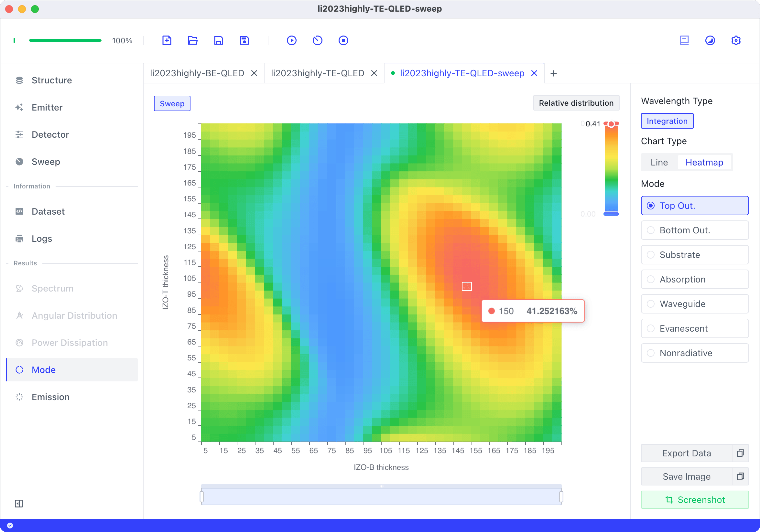The width and height of the screenshot is (760, 532).
Task: Select Absorption mode radio
Action: (x=695, y=279)
